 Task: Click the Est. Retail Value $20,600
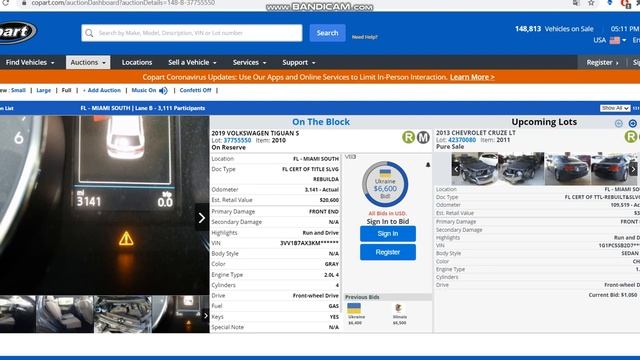pyautogui.click(x=329, y=200)
